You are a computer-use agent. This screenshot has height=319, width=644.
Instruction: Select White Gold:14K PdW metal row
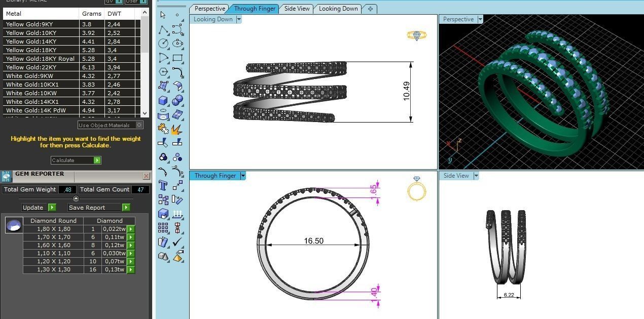[71, 110]
